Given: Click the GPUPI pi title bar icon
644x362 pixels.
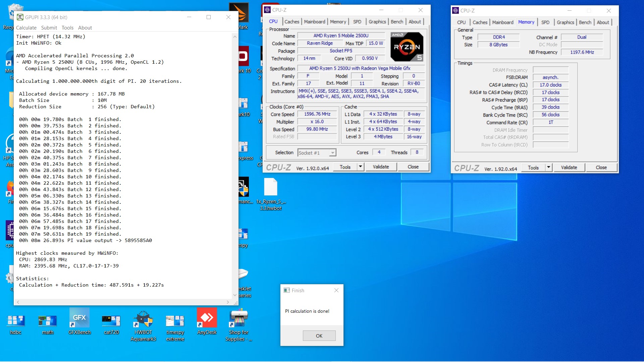Looking at the screenshot, I should click(20, 17).
